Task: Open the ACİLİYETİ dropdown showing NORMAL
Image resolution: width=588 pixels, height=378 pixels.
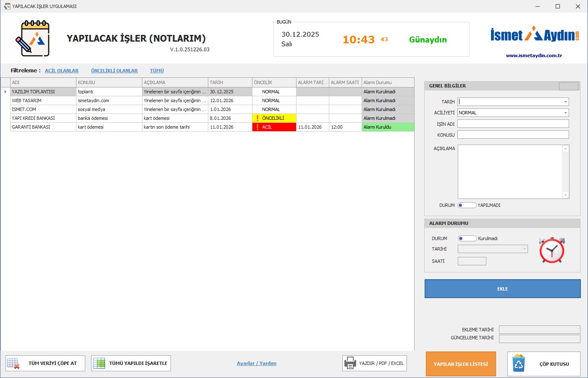Action: (x=565, y=113)
